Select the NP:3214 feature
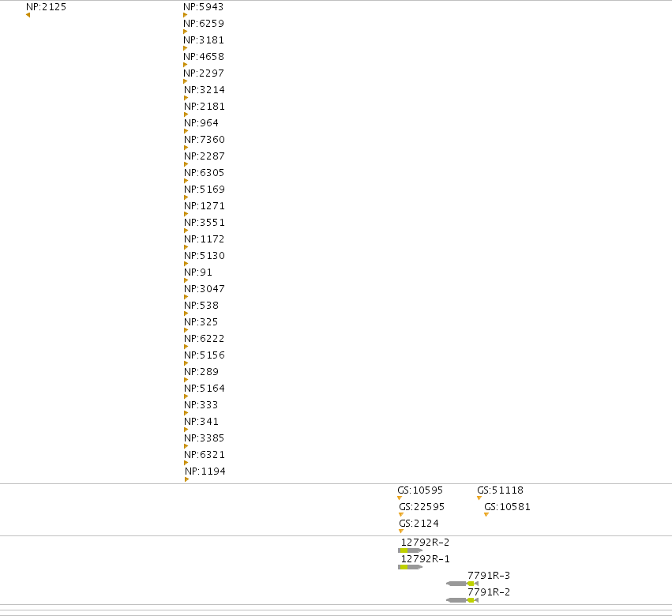Viewport: 672px width, 616px height. [205, 90]
